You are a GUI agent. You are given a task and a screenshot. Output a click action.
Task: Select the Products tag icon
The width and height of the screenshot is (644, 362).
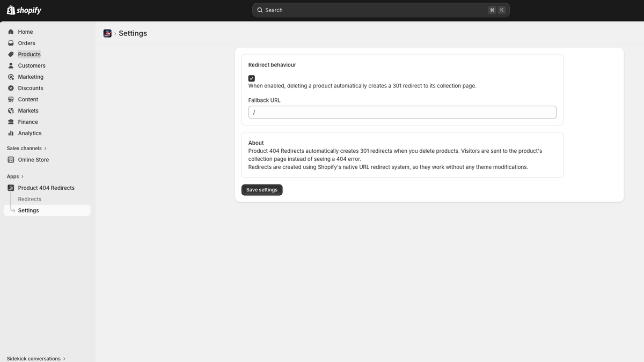pyautogui.click(x=11, y=54)
